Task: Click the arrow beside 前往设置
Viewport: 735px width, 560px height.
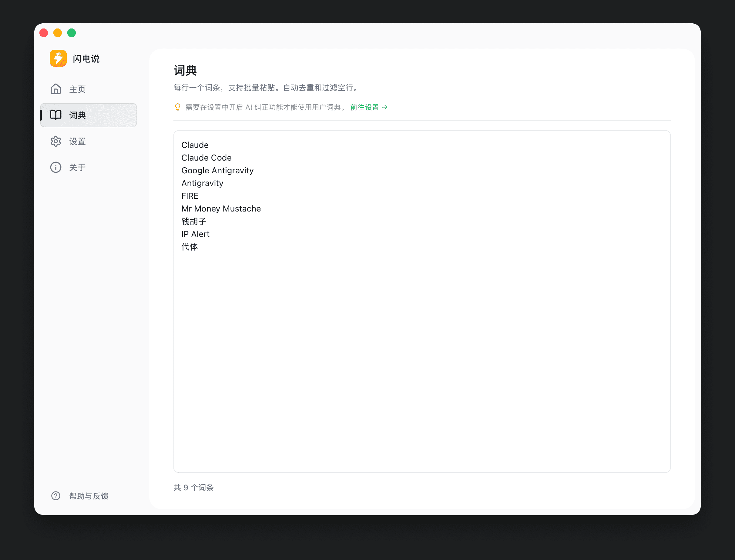Action: pos(384,107)
